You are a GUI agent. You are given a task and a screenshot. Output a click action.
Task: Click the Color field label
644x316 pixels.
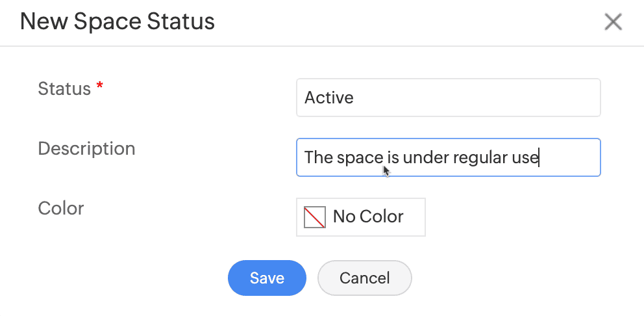[x=61, y=209]
